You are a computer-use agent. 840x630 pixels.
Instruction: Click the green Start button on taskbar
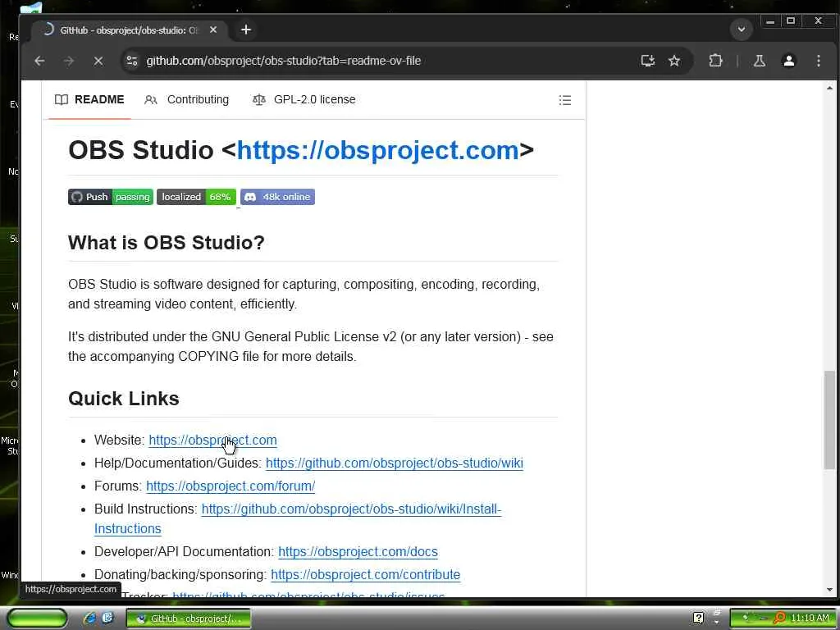[x=38, y=619]
